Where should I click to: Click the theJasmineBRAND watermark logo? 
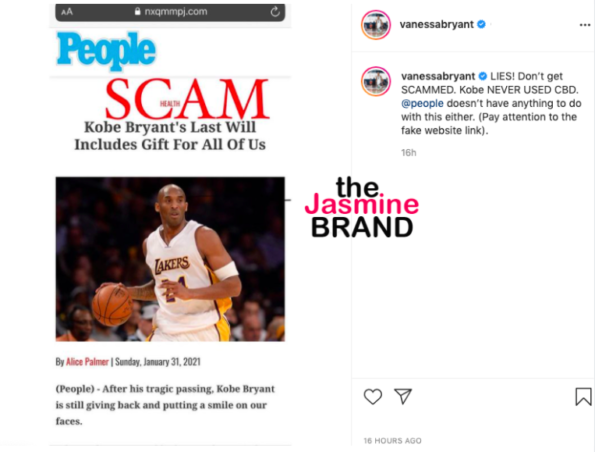362,207
